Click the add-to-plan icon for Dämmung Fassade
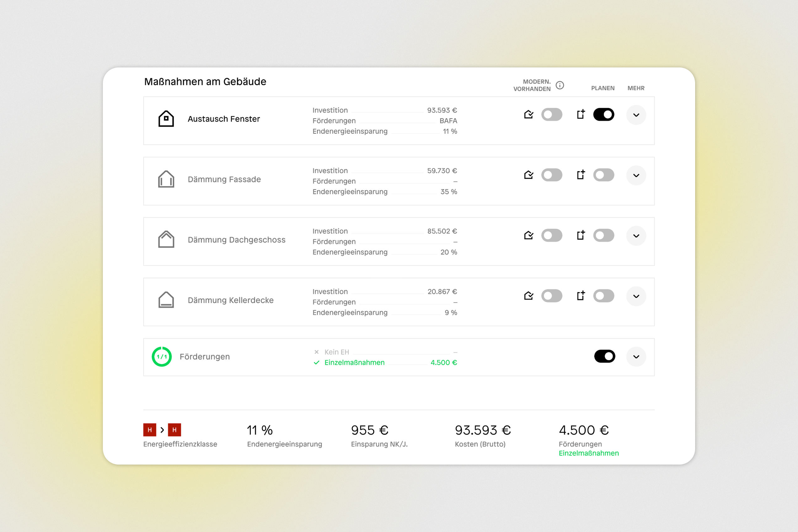The image size is (798, 532). (581, 175)
